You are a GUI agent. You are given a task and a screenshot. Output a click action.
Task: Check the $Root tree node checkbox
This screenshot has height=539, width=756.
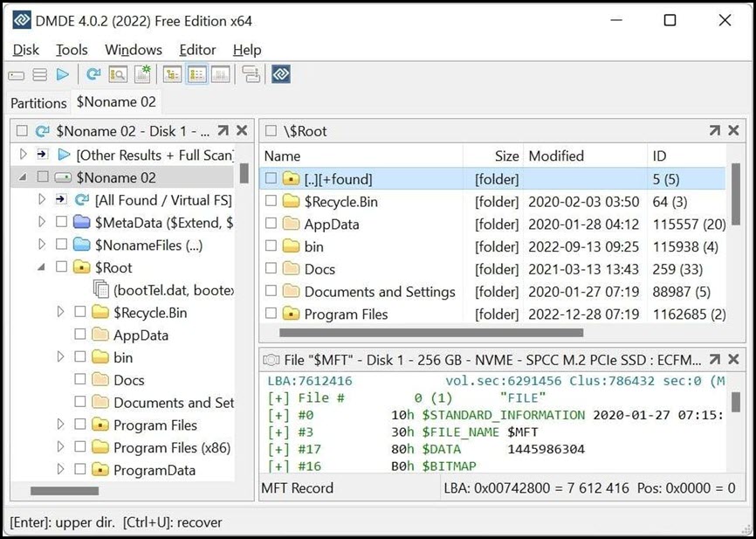[x=61, y=266]
